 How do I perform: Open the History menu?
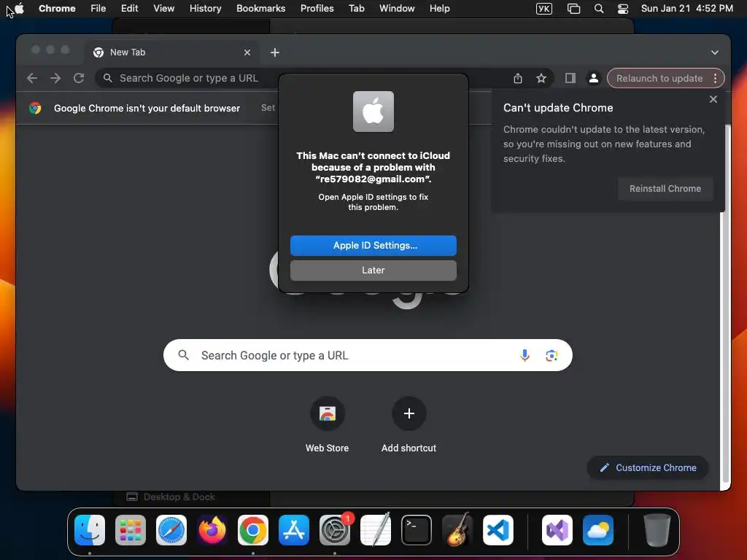[205, 8]
